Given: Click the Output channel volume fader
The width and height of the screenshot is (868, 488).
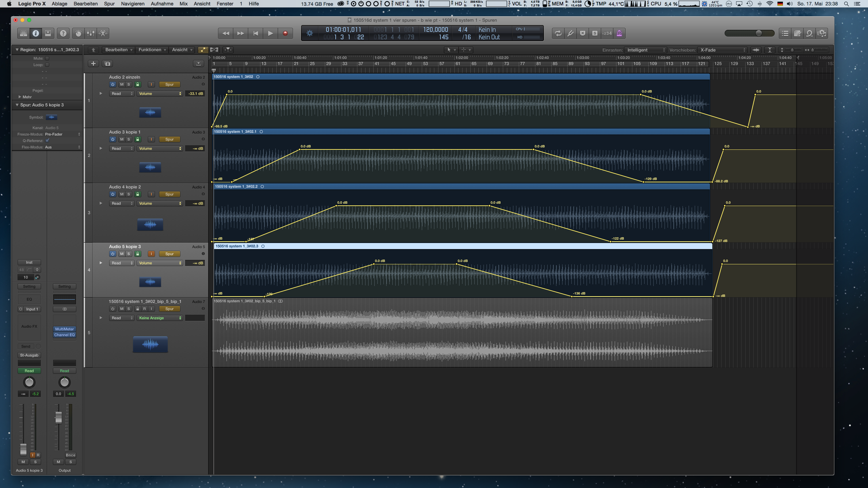Looking at the screenshot, I should tap(58, 417).
